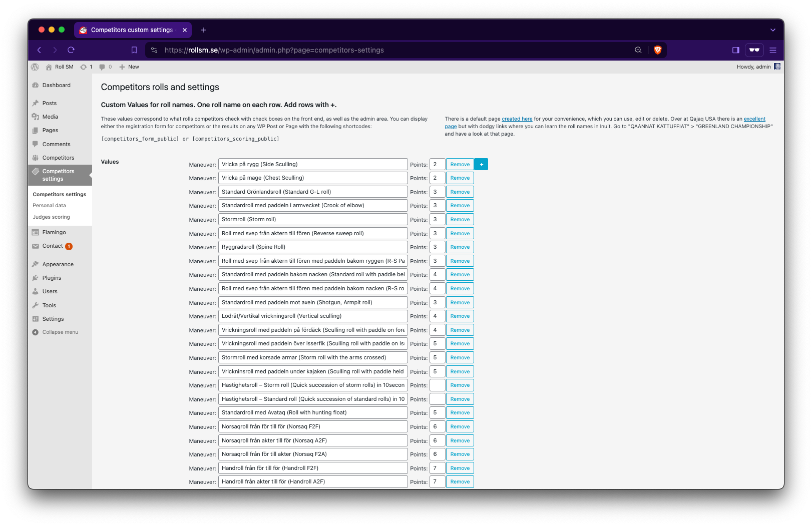Open updates icon showing 1
The image size is (812, 526).
[86, 67]
